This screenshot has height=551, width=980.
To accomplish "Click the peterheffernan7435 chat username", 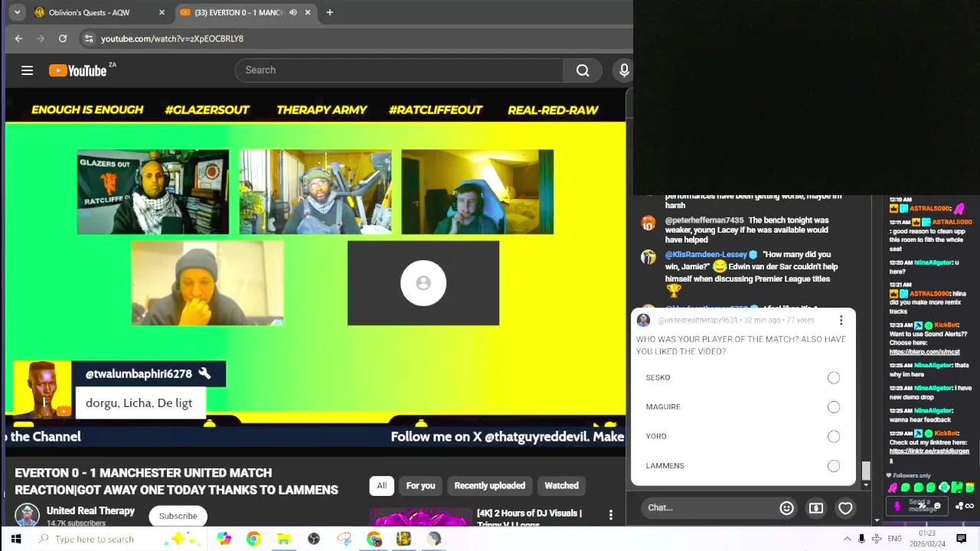I will [704, 220].
